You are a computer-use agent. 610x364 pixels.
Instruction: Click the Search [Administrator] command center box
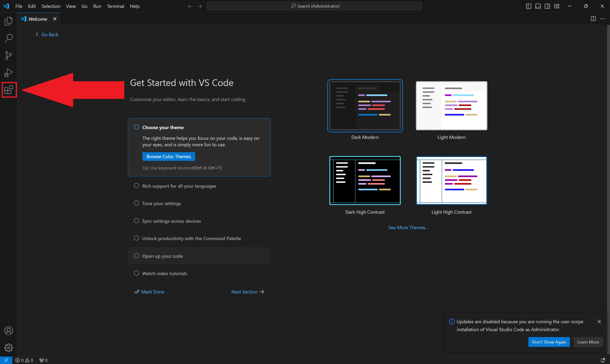[x=315, y=6]
